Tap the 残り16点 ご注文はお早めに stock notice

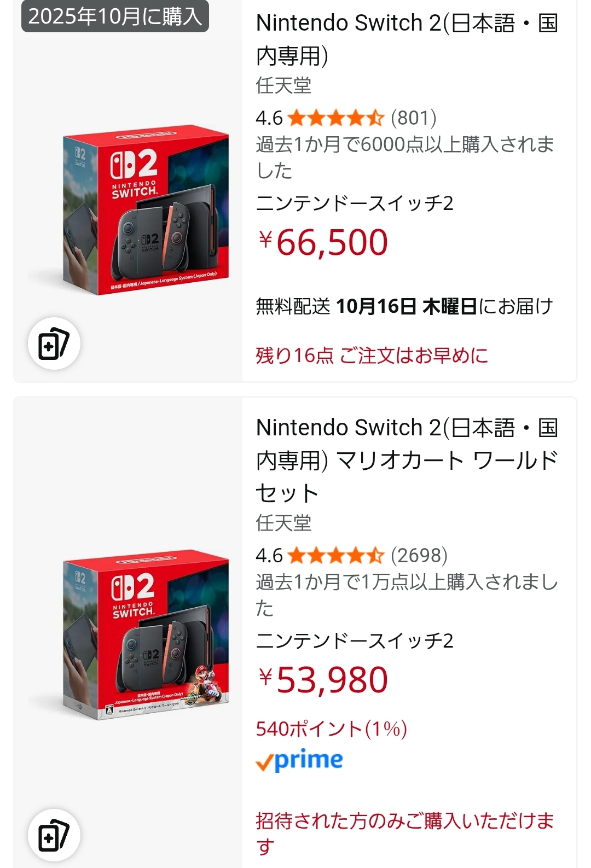(x=372, y=356)
